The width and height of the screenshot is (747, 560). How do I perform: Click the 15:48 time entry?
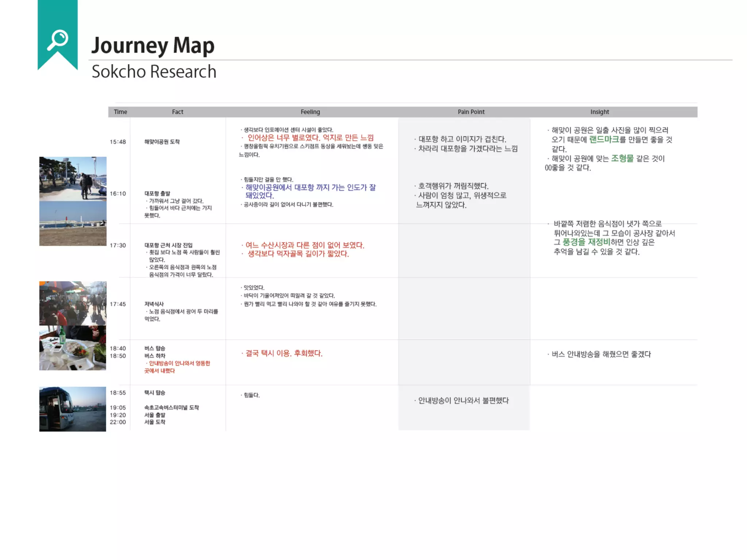click(x=118, y=142)
